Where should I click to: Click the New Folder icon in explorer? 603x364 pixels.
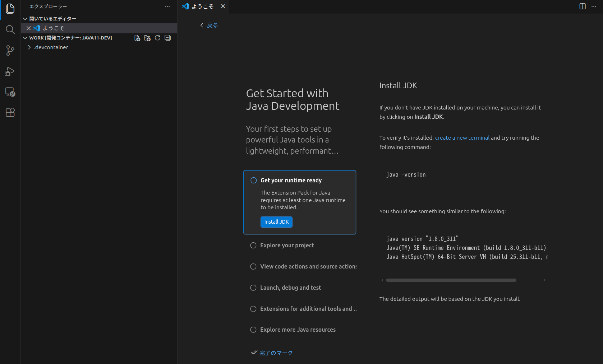coord(147,38)
